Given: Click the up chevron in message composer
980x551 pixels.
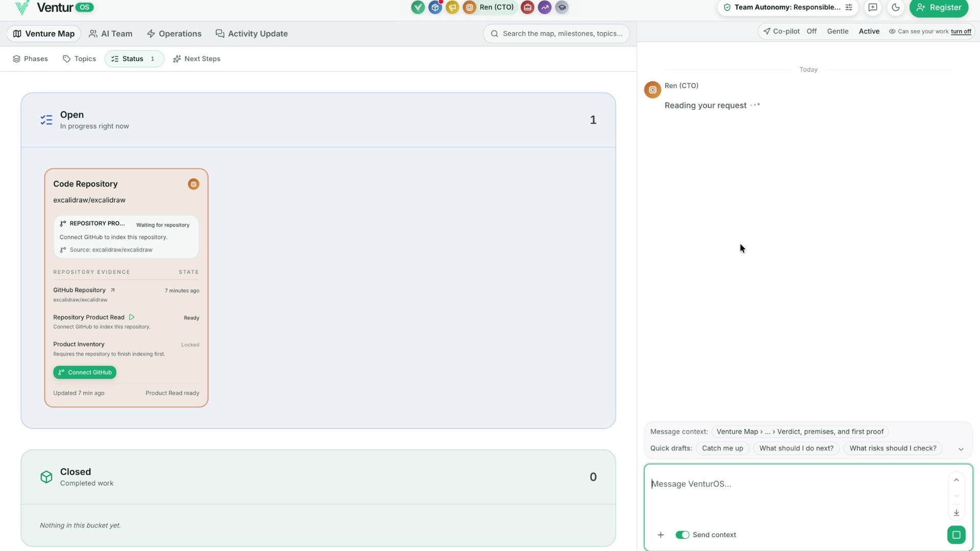Looking at the screenshot, I should coord(957,480).
